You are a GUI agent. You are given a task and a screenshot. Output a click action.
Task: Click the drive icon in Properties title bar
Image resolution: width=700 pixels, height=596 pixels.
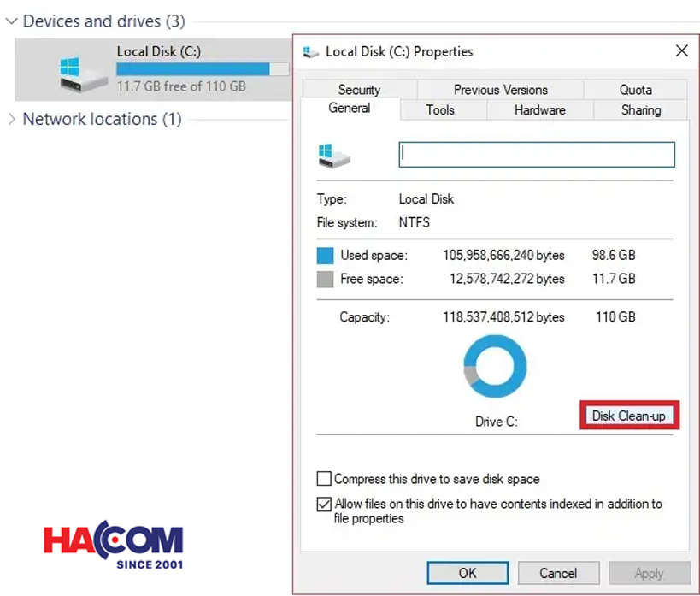(311, 52)
